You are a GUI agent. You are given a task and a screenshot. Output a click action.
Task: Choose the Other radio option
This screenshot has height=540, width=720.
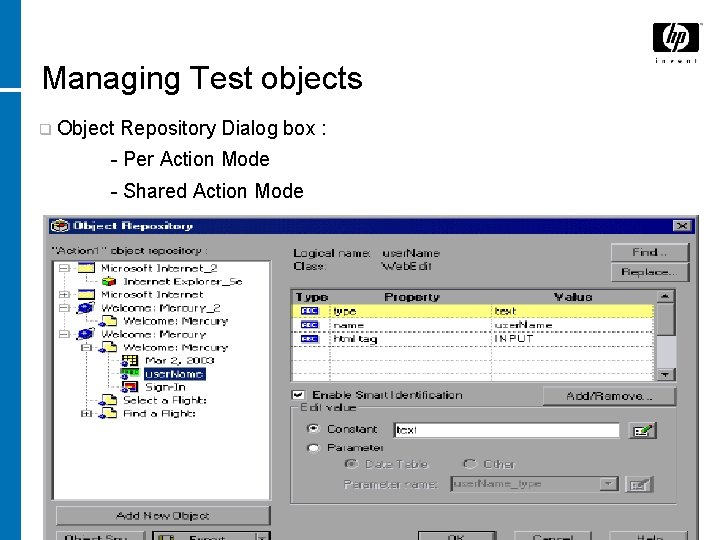(x=469, y=464)
